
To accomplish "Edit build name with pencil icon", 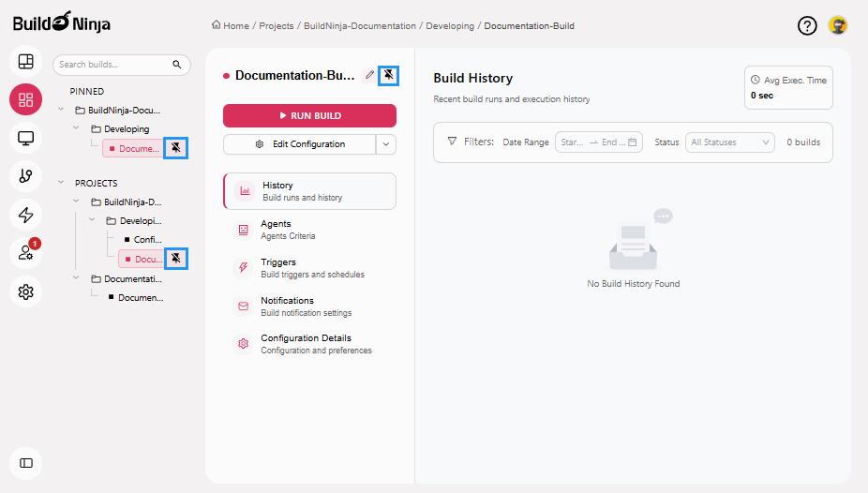I will pyautogui.click(x=369, y=75).
